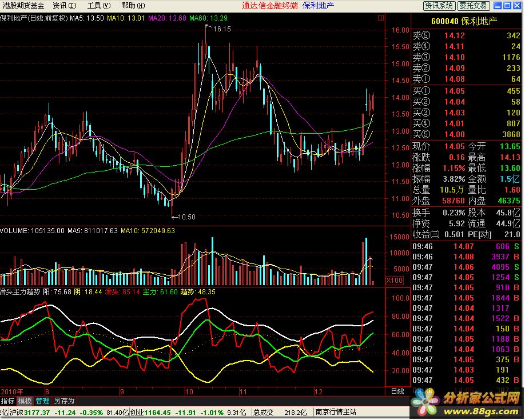The width and height of the screenshot is (525, 420).
Task: Select the 指标 tab
Action: pyautogui.click(x=7, y=401)
